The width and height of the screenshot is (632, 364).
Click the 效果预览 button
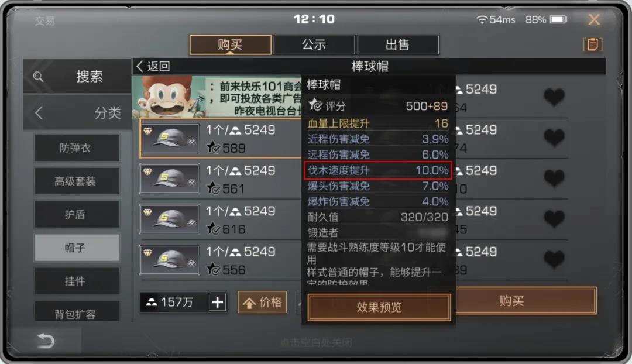(x=379, y=307)
